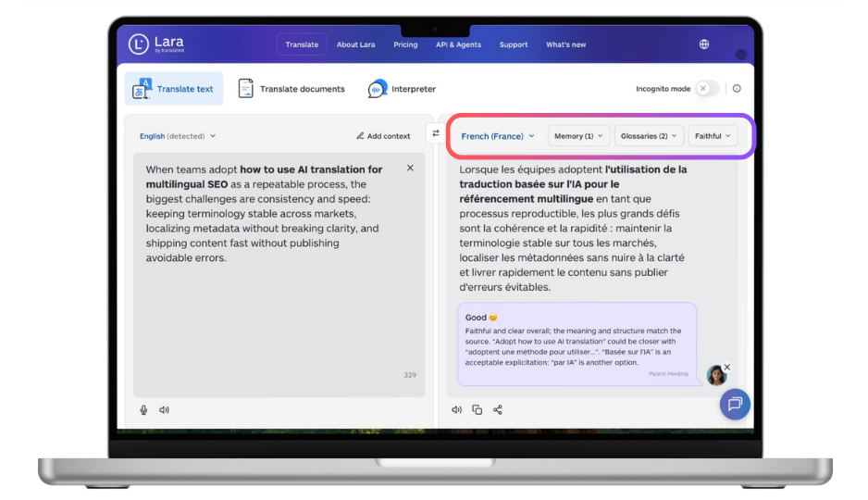This screenshot has width=868, height=500.
Task: Open the Translate nav item
Action: click(x=302, y=44)
